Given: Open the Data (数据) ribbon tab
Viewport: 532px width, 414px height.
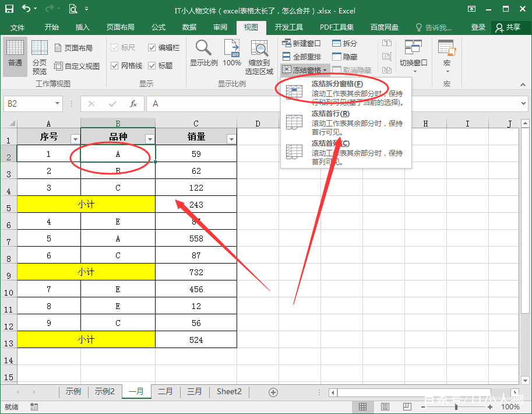Looking at the screenshot, I should tap(189, 27).
